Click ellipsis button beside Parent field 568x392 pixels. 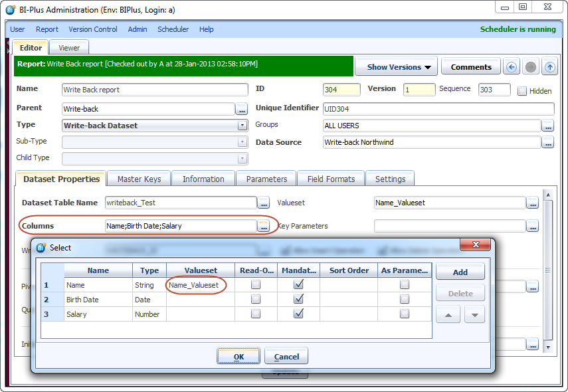242,109
